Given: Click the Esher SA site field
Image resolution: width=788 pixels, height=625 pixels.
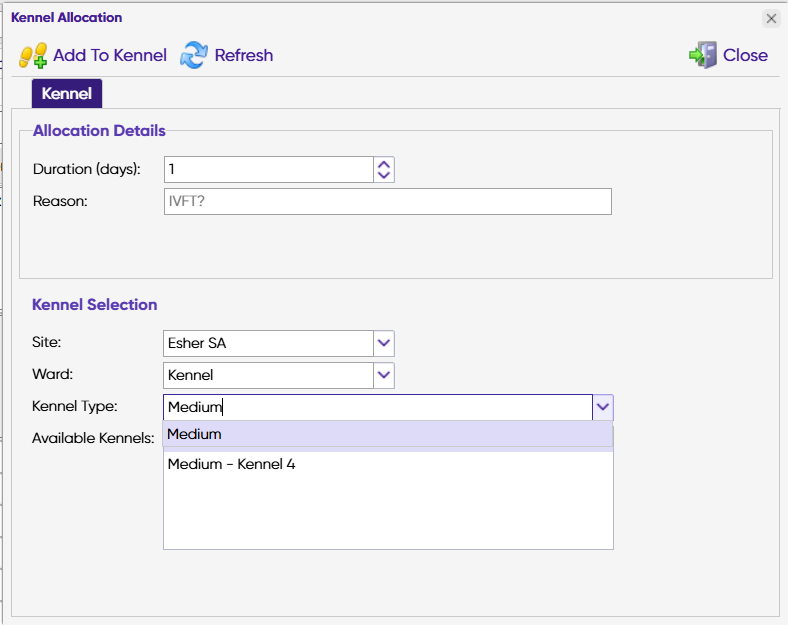Looking at the screenshot, I should [x=268, y=343].
